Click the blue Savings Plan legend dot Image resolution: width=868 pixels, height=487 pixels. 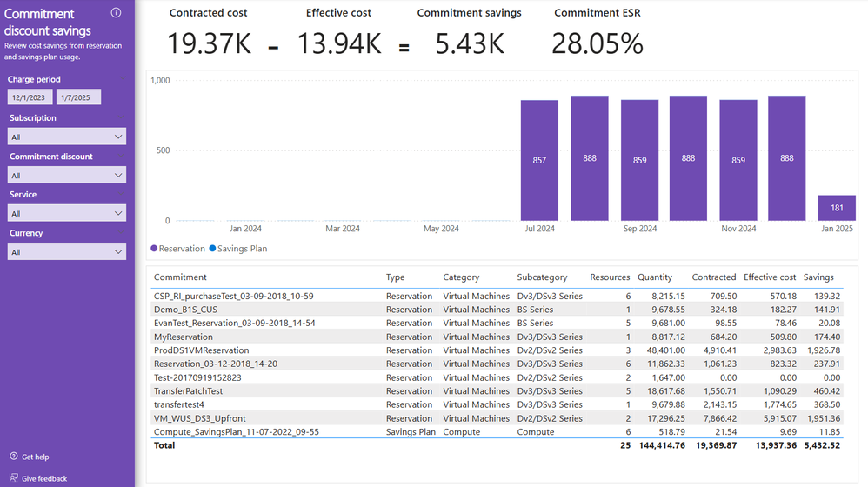212,249
